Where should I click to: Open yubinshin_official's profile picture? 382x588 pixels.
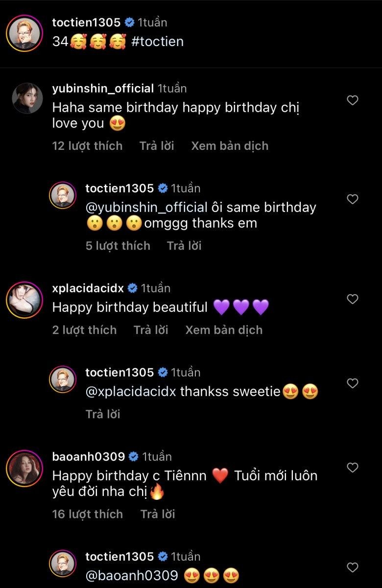pyautogui.click(x=27, y=98)
